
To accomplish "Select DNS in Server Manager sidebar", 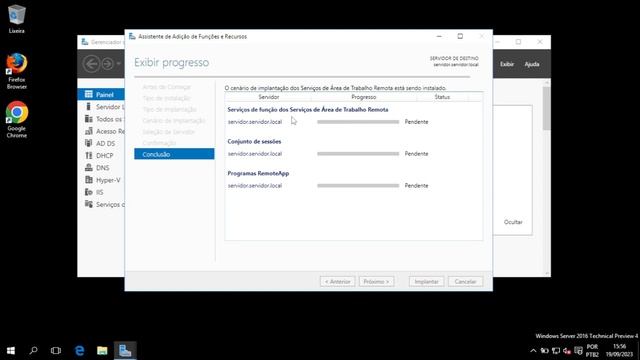I will [x=101, y=168].
